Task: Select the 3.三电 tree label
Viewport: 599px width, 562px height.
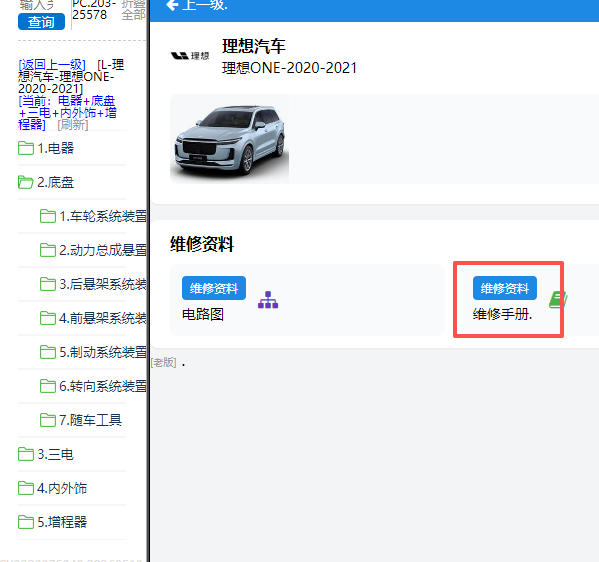Action: (x=55, y=454)
